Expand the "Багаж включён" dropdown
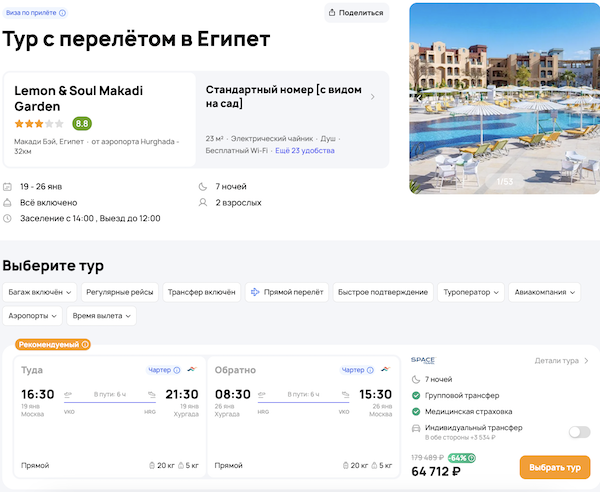The height and width of the screenshot is (492, 600). click(40, 292)
